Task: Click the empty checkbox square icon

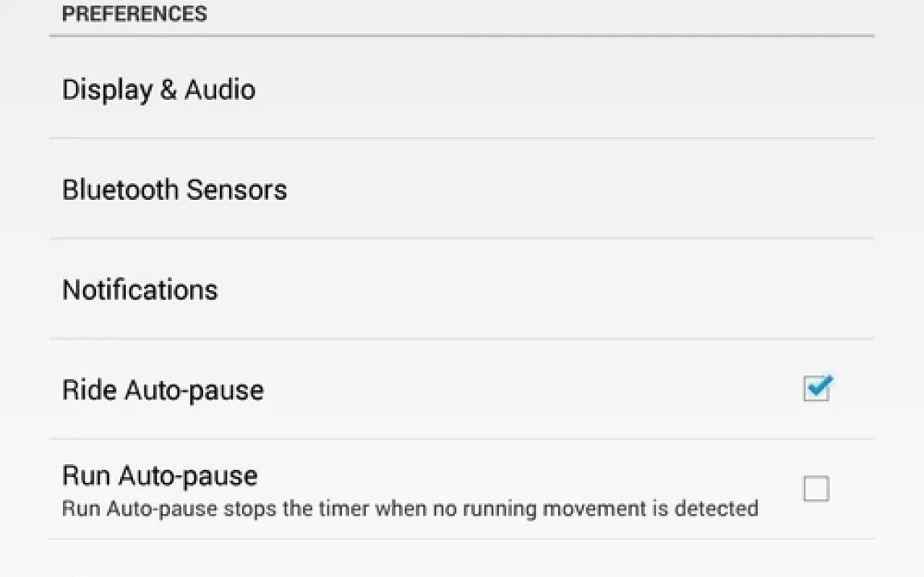Action: [816, 489]
